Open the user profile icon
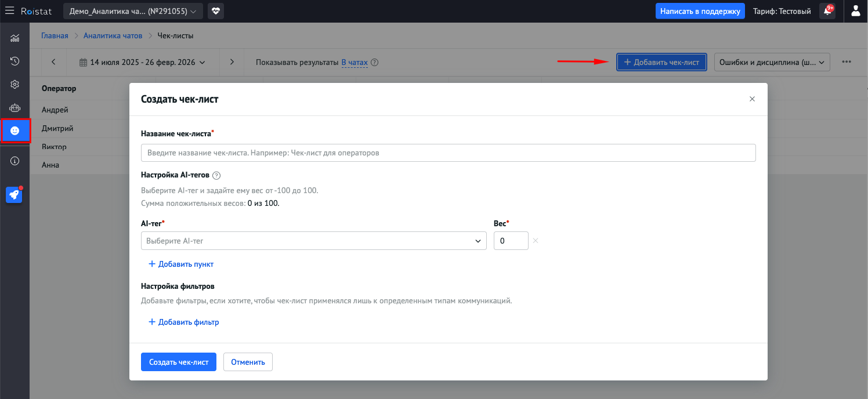 pos(855,11)
